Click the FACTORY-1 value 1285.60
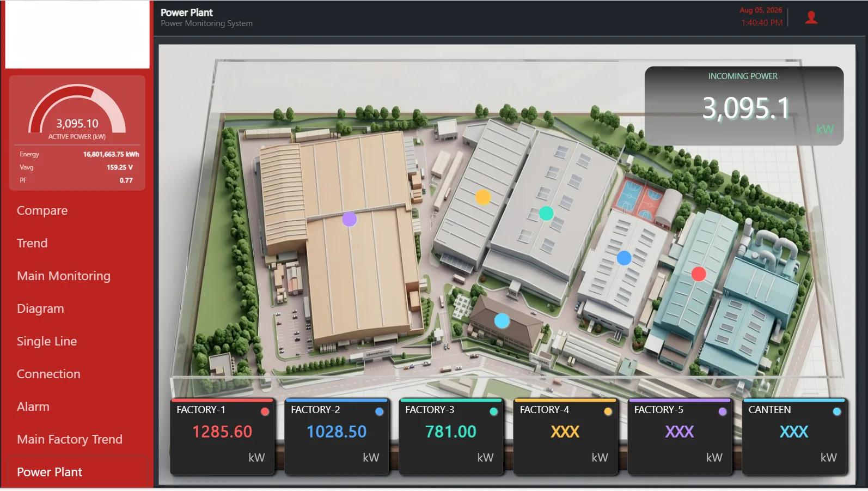Viewport: 868px width, 491px height. (222, 432)
